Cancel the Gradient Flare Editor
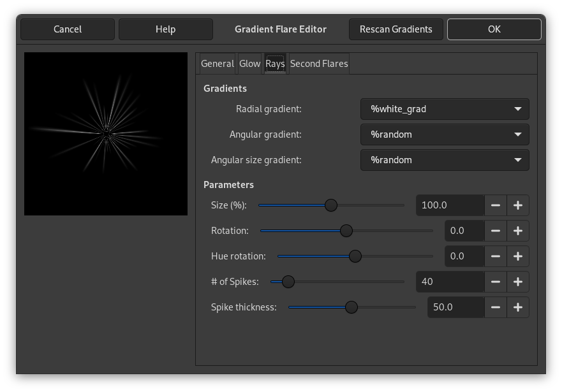 [68, 29]
